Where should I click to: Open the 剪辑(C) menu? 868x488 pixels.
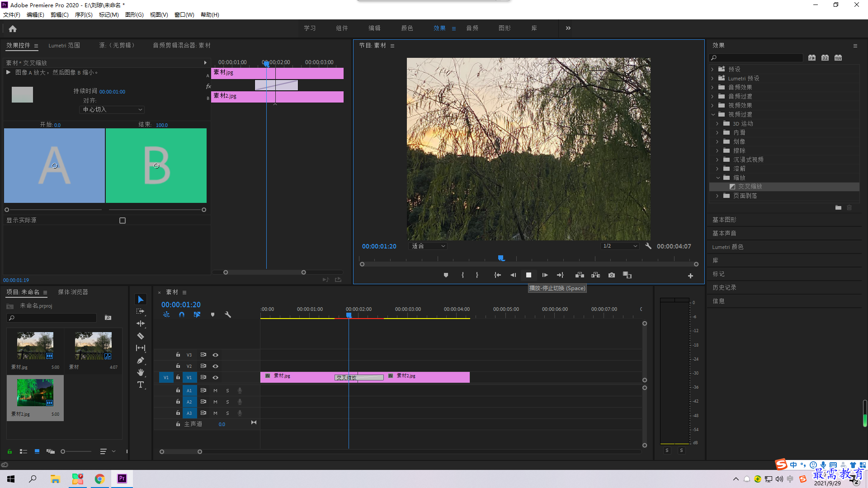60,15
